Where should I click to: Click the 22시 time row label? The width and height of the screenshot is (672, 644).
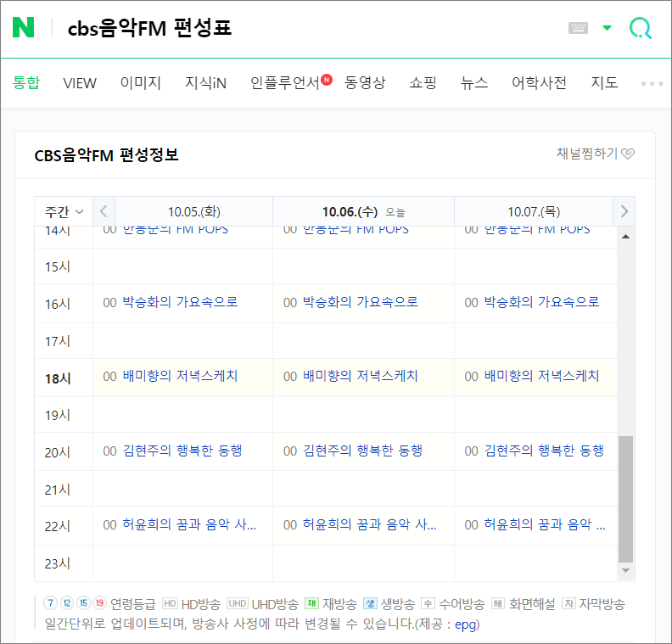[58, 526]
